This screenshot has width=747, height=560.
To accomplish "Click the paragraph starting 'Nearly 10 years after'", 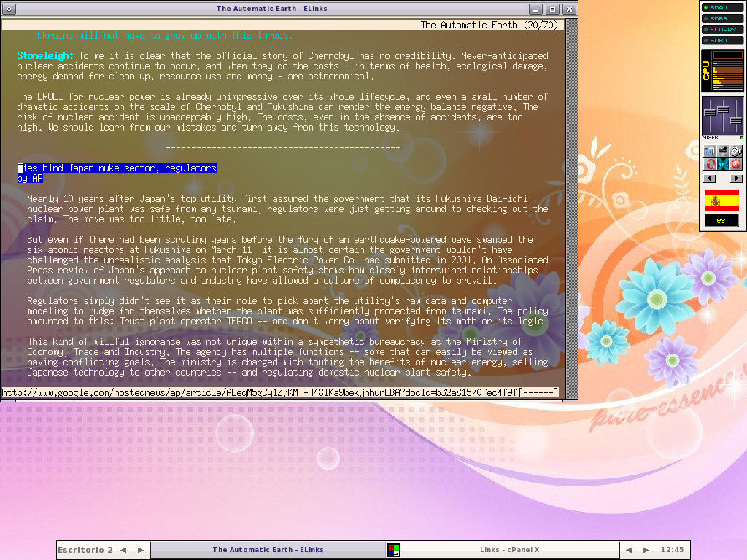I will [287, 209].
